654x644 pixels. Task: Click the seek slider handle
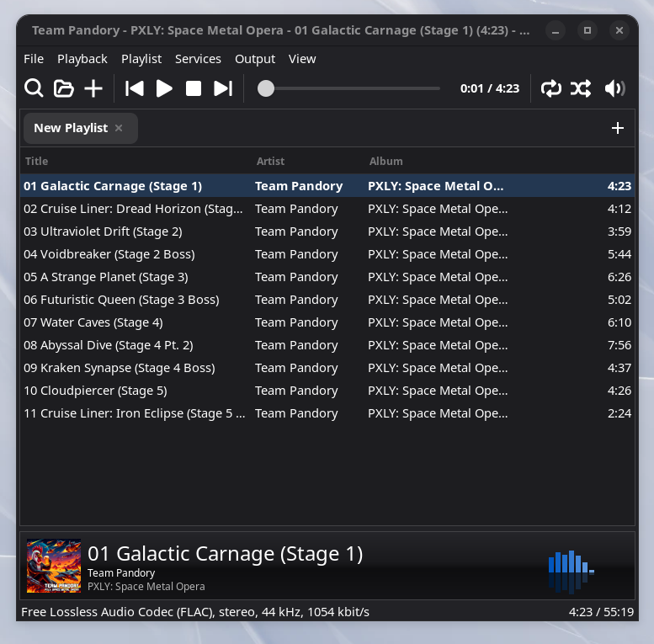point(266,88)
